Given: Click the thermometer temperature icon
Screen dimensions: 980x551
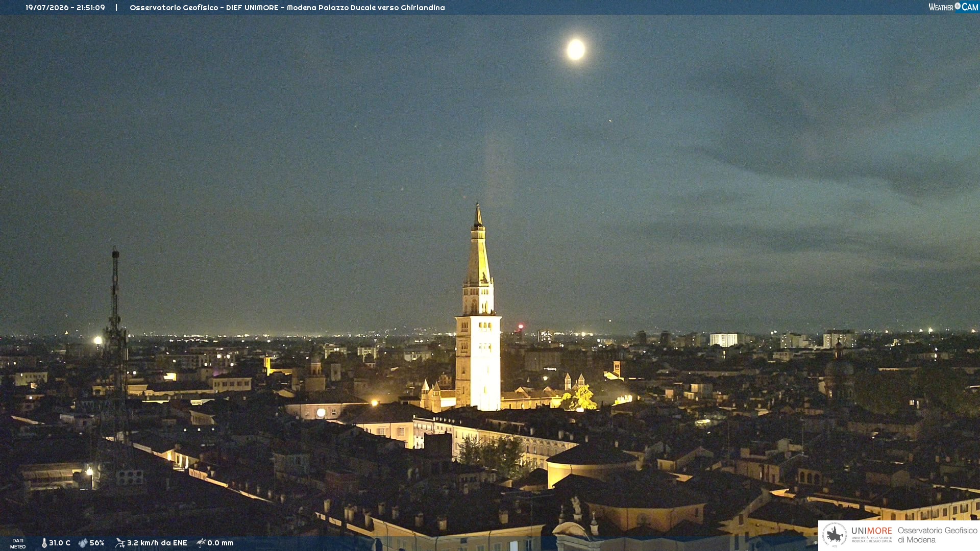Looking at the screenshot, I should point(44,543).
